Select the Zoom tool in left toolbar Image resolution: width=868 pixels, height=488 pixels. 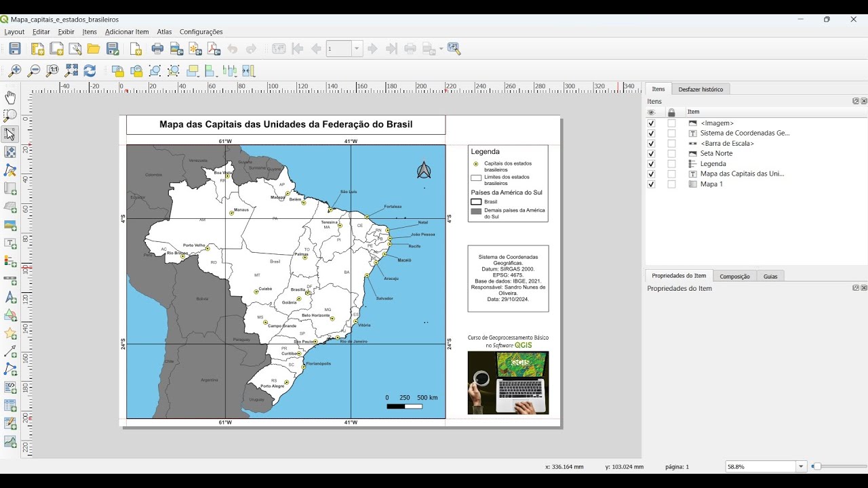(10, 116)
